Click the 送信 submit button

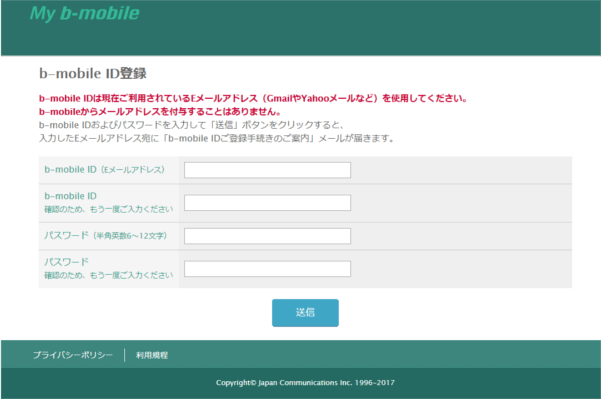305,313
